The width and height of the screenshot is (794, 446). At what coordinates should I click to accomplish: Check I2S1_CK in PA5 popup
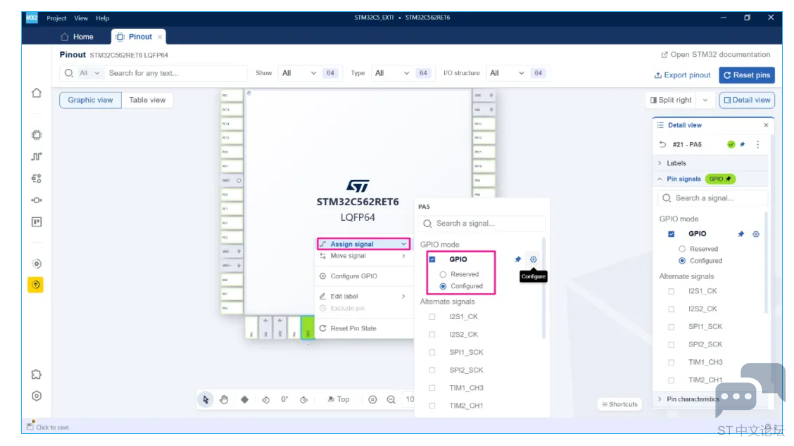(432, 316)
